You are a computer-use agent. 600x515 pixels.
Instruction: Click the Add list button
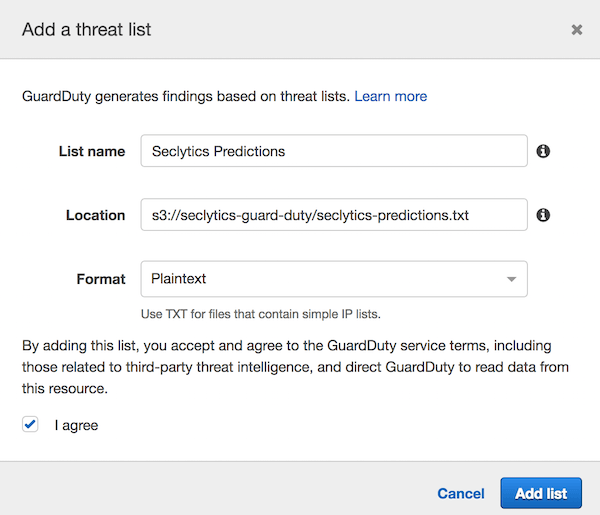tap(541, 493)
